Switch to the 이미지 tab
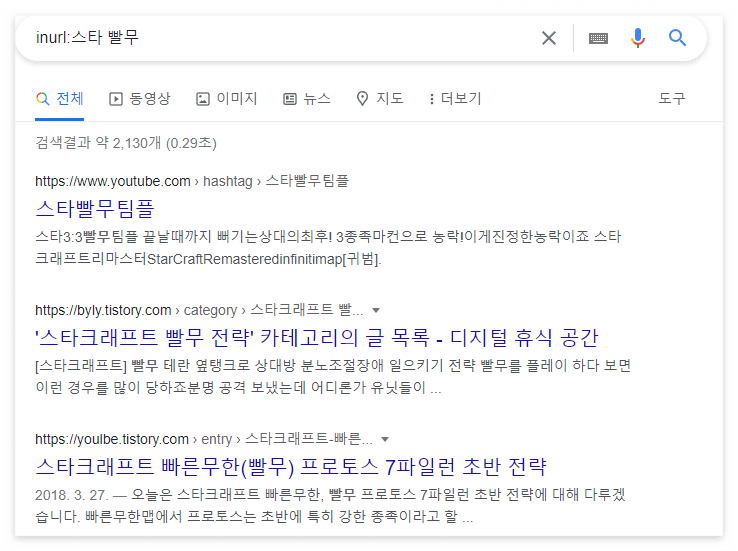Image resolution: width=738 pixels, height=551 pixels. pyautogui.click(x=226, y=99)
